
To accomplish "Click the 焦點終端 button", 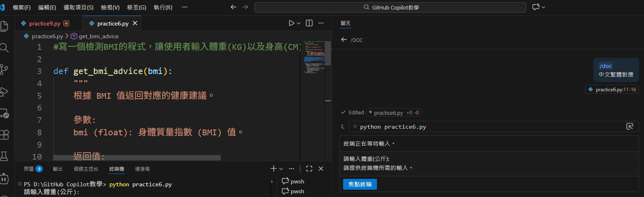I will pos(360,184).
